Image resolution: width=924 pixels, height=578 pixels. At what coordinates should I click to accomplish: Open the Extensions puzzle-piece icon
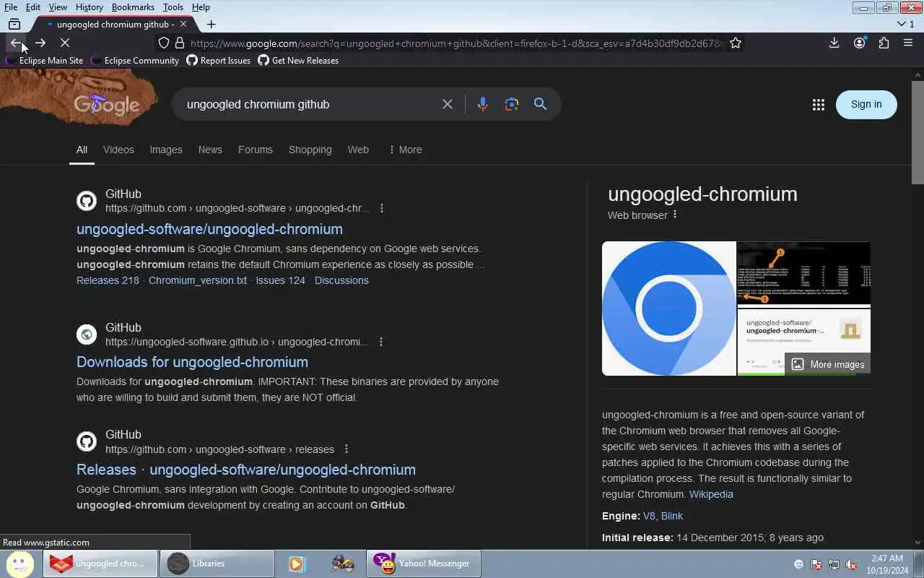coord(884,43)
